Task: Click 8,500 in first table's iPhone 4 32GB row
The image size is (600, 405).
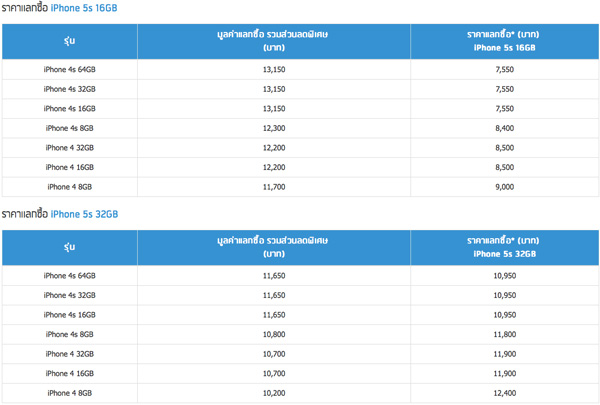Action: point(504,147)
